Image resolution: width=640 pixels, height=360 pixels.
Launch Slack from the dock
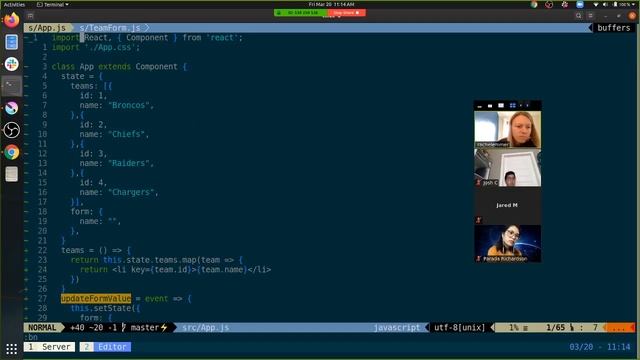pos(11,64)
